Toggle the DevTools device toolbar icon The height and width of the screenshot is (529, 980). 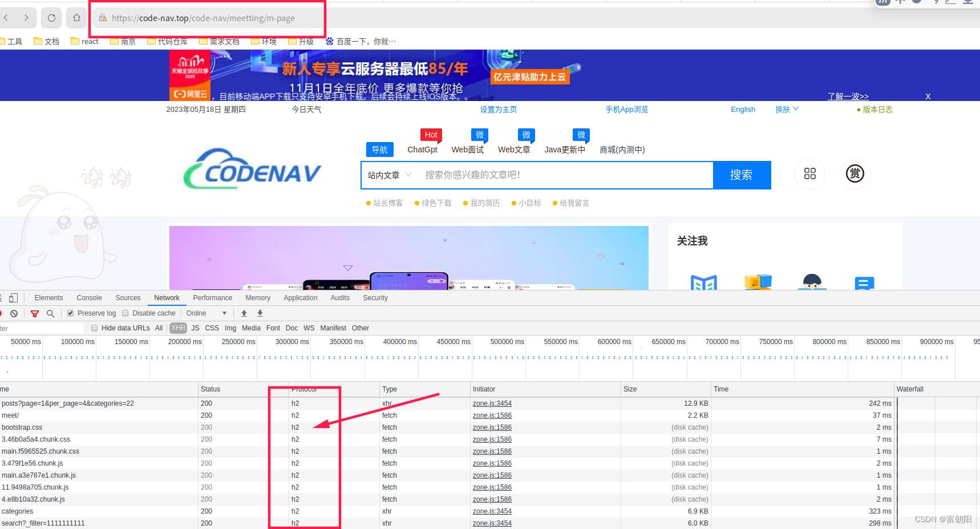13,298
